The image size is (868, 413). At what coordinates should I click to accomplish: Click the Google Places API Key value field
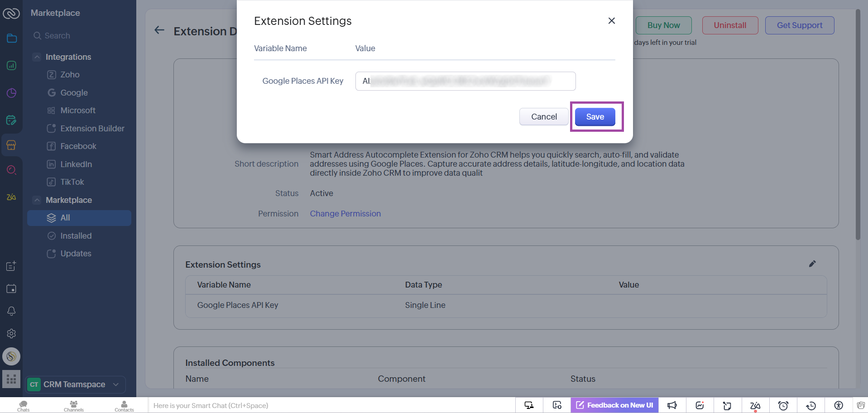465,81
